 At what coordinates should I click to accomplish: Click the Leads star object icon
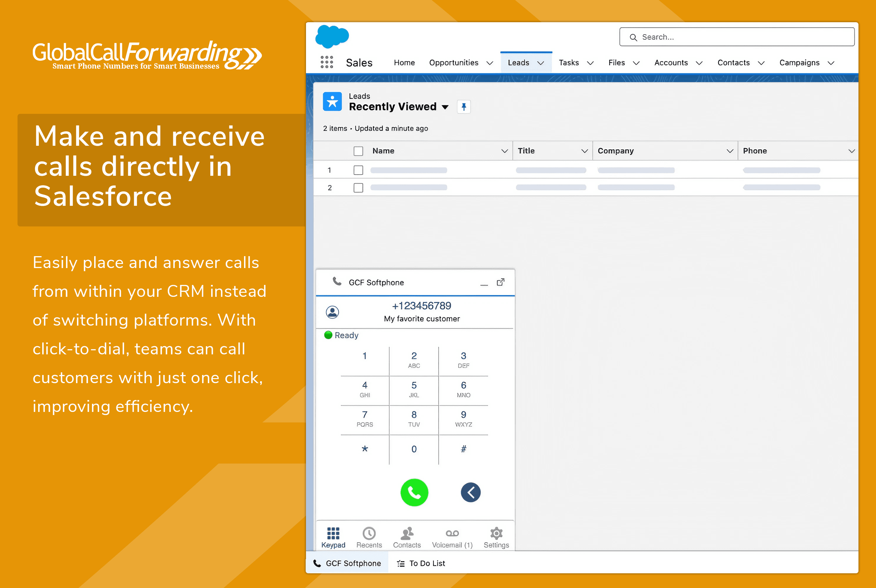tap(332, 102)
